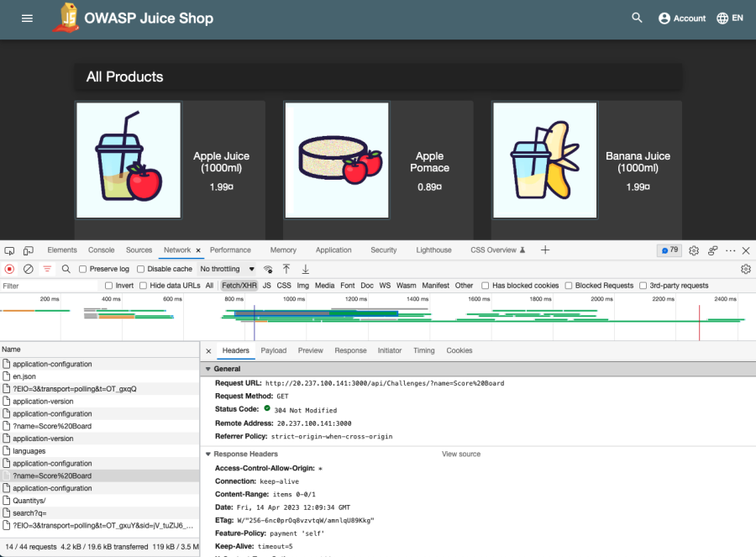Open the inspect element picker
This screenshot has height=557, width=756.
(9, 250)
